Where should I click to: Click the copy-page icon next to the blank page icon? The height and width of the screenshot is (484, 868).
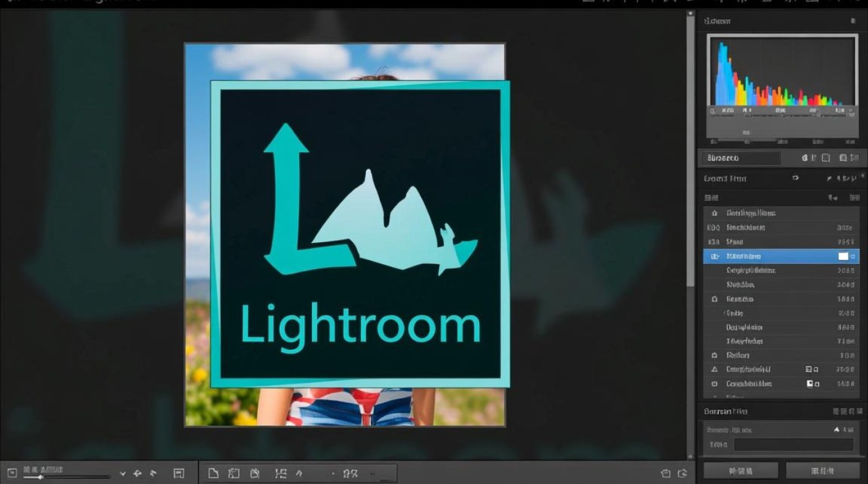click(234, 474)
